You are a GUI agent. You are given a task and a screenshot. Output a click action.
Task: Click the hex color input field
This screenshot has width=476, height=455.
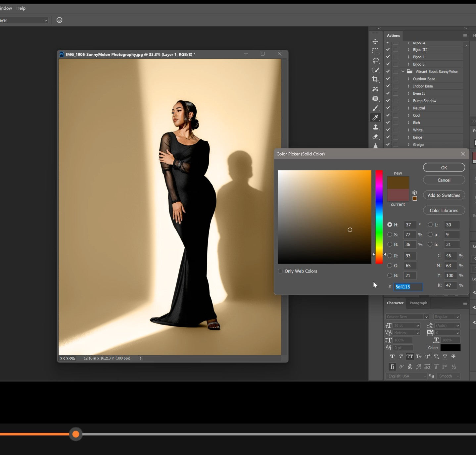[408, 287]
